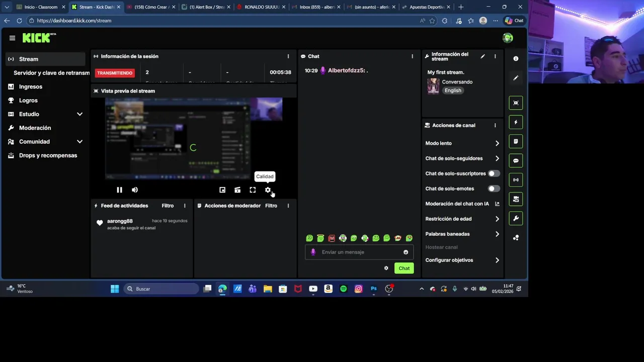Click the Enviar un mensaje field
Viewport: 644px width, 362px height.
coord(359,252)
